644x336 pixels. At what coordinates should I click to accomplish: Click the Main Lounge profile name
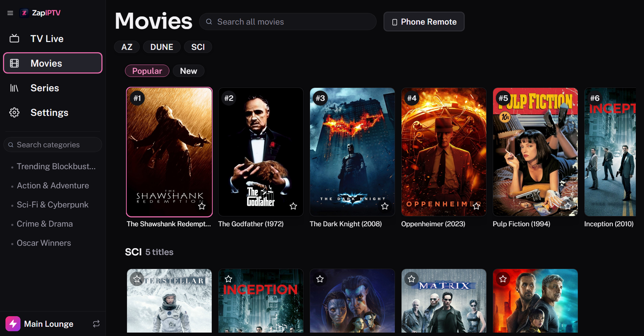(49, 324)
